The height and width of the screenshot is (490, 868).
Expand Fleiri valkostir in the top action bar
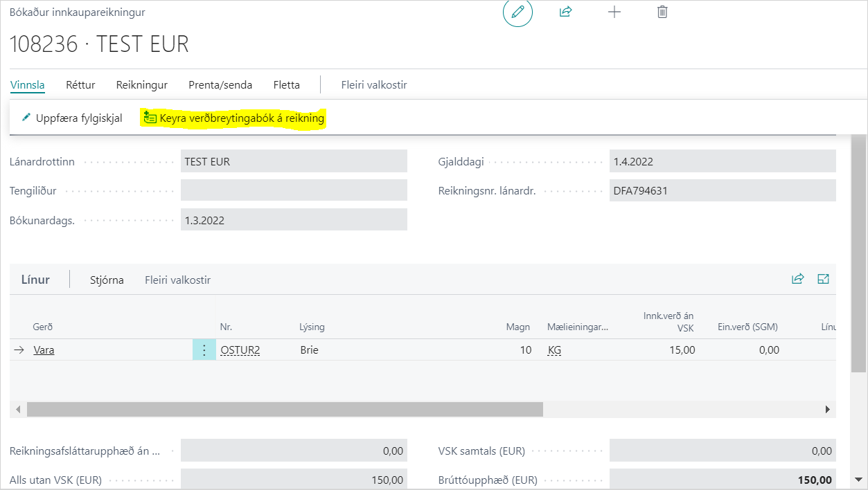[x=374, y=85]
